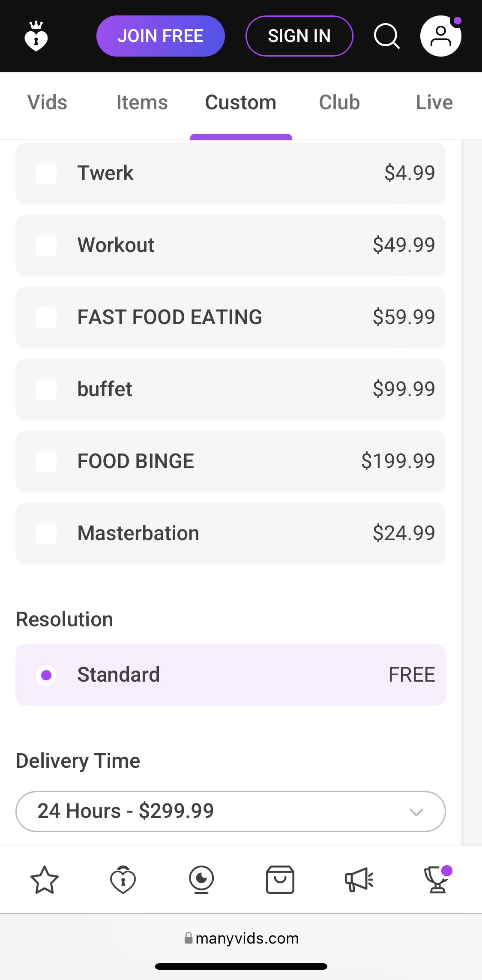Switch to the Club tab

339,103
